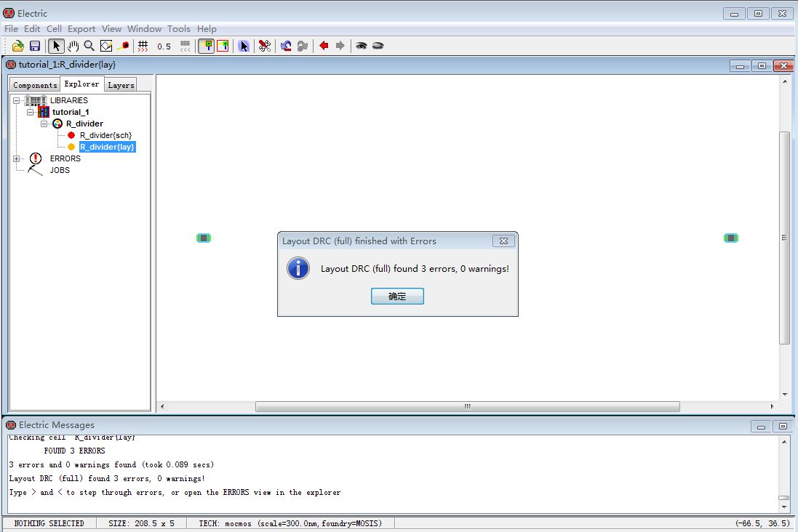Click open eye expand cells icon
This screenshot has height=532, width=798.
click(x=362, y=47)
